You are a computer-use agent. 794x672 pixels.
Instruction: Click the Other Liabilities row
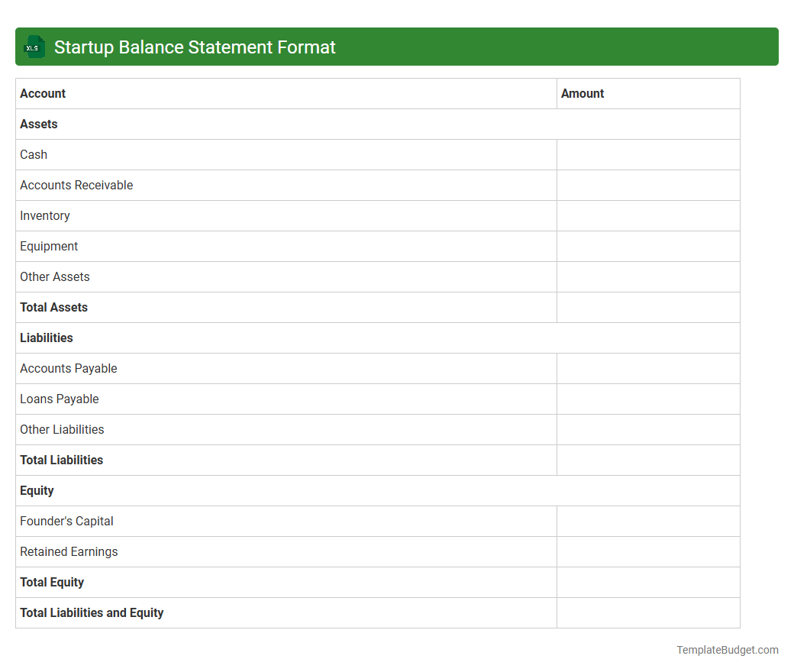(62, 429)
